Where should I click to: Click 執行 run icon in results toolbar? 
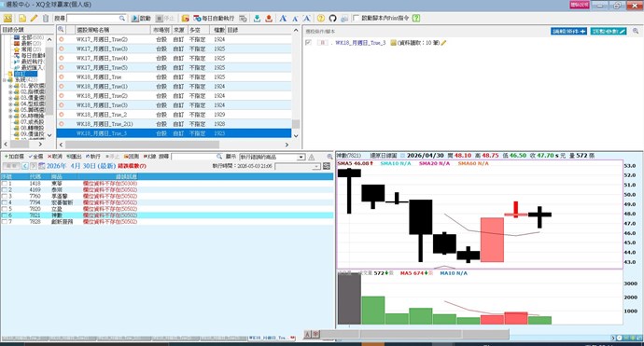(92, 157)
